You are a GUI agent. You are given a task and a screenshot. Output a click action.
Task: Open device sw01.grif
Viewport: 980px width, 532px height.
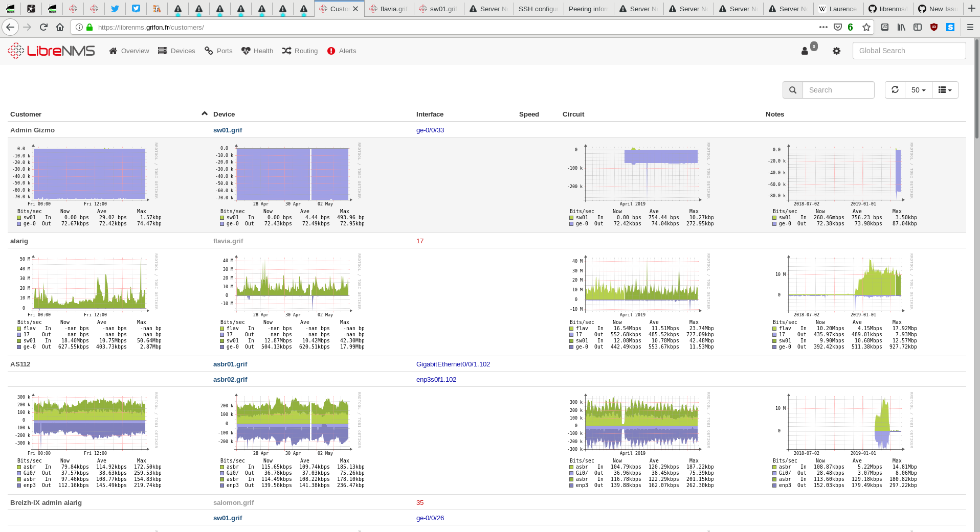pos(228,130)
